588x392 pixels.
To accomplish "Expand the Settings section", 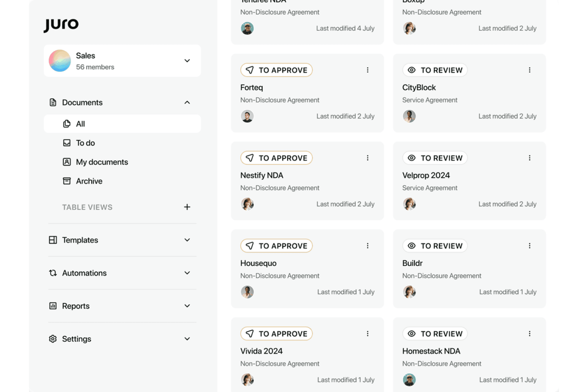I will [x=122, y=339].
